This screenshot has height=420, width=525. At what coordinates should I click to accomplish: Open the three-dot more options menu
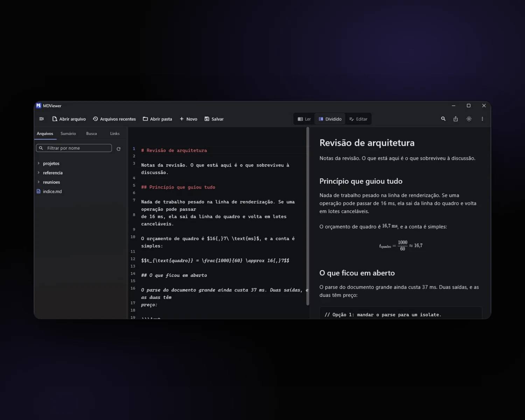(482, 119)
